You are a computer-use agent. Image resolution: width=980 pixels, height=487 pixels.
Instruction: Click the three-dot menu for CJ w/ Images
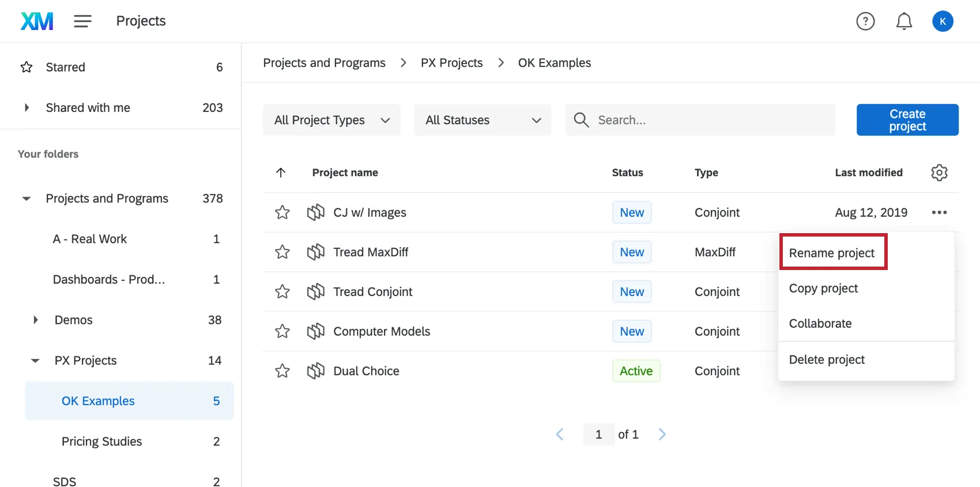[939, 212]
